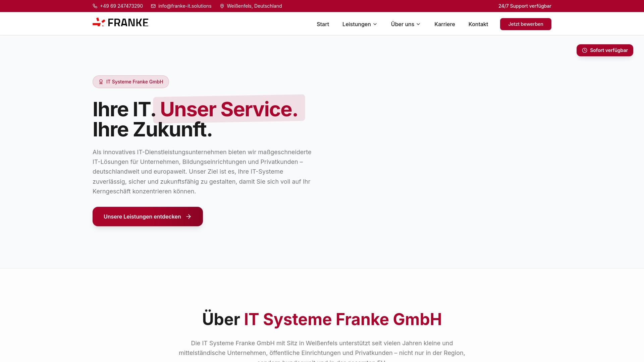The height and width of the screenshot is (362, 644).
Task: Click the phone icon in the top bar
Action: coord(95,6)
